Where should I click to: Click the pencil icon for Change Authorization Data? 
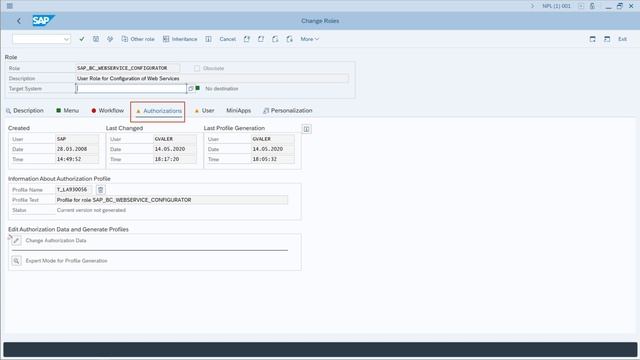coord(16,240)
